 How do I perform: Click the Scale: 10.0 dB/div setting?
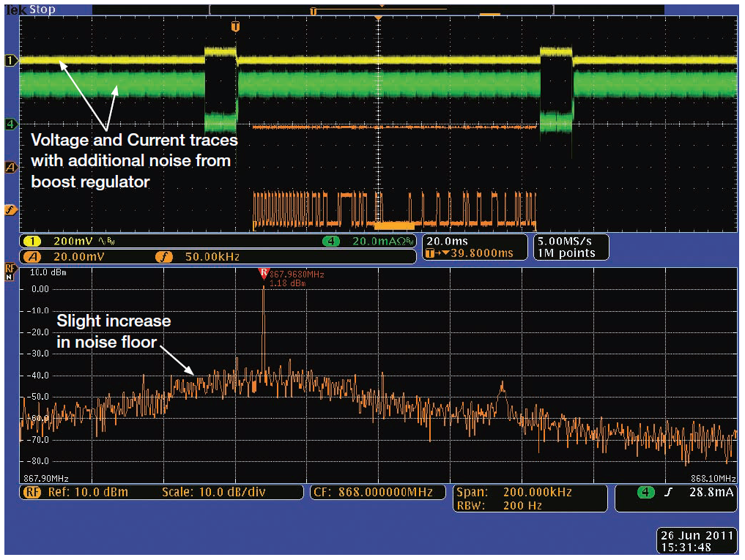pyautogui.click(x=213, y=492)
